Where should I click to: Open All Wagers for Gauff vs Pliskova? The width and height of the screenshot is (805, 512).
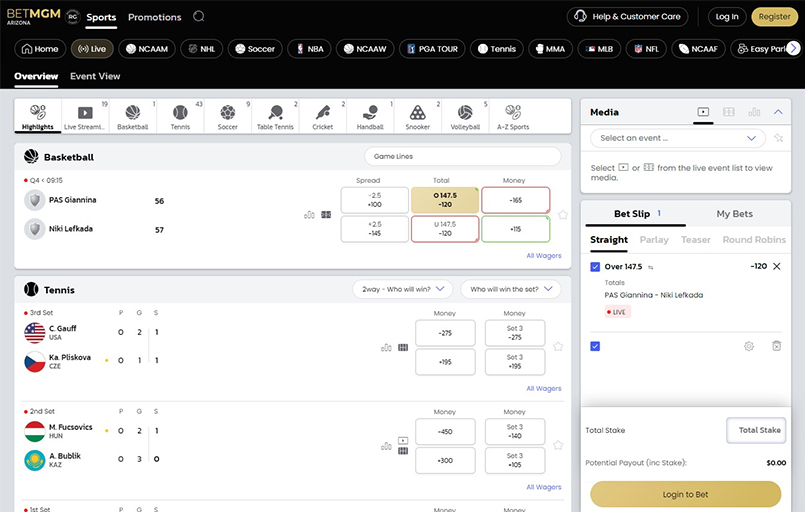pyautogui.click(x=544, y=388)
